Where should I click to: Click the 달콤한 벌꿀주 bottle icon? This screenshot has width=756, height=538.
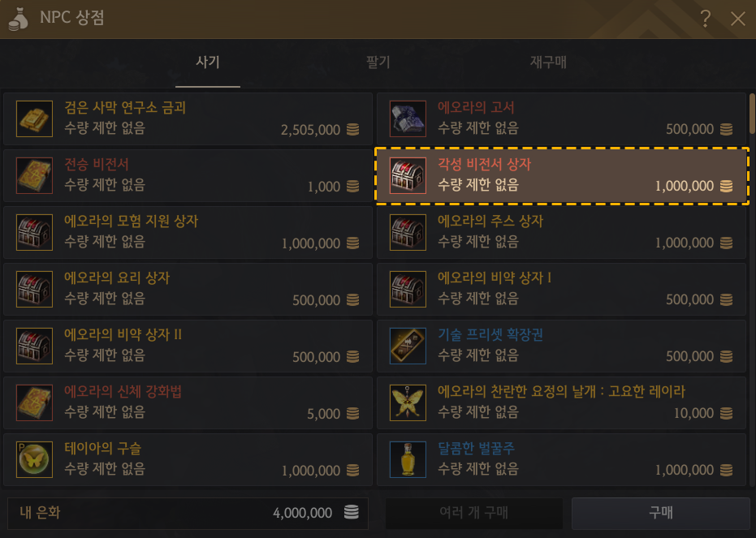tap(408, 459)
